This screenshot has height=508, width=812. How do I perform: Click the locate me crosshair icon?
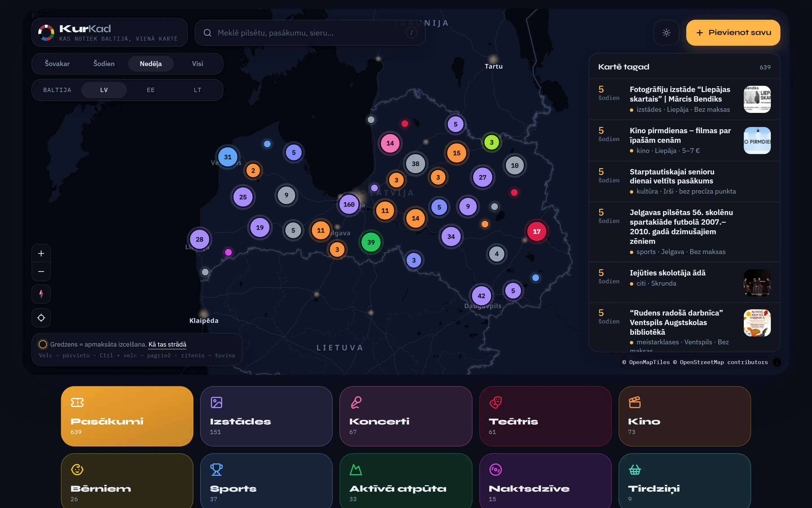tap(41, 318)
